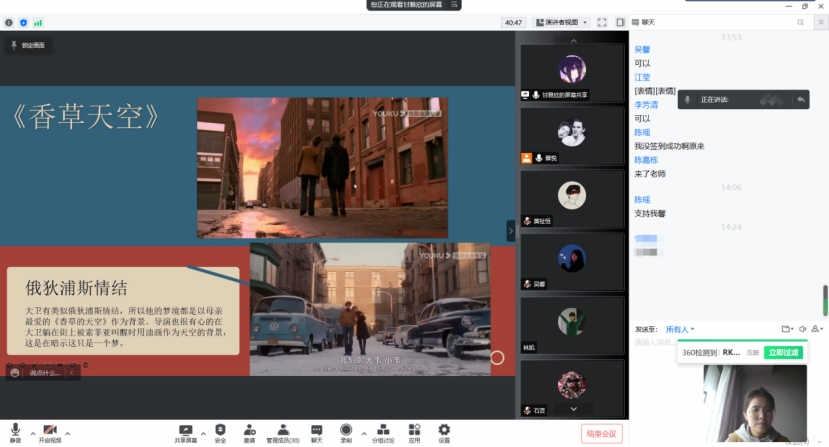Screen dimensions: 829x447
Task: Click the 俄狄浦斯情结 text box on slide
Action: click(123, 311)
